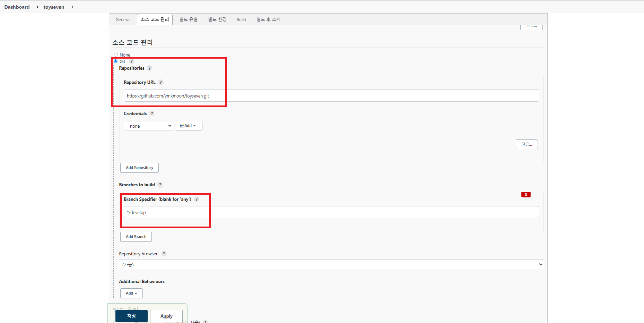Expand the credentials Add dropdown button

click(189, 126)
